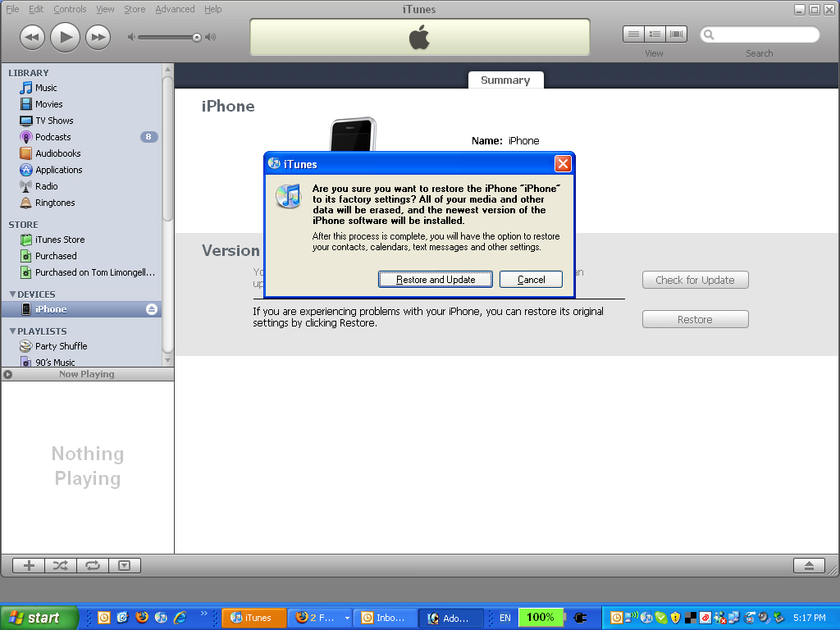The height and width of the screenshot is (630, 840).
Task: Open the Music library
Action: coord(46,88)
